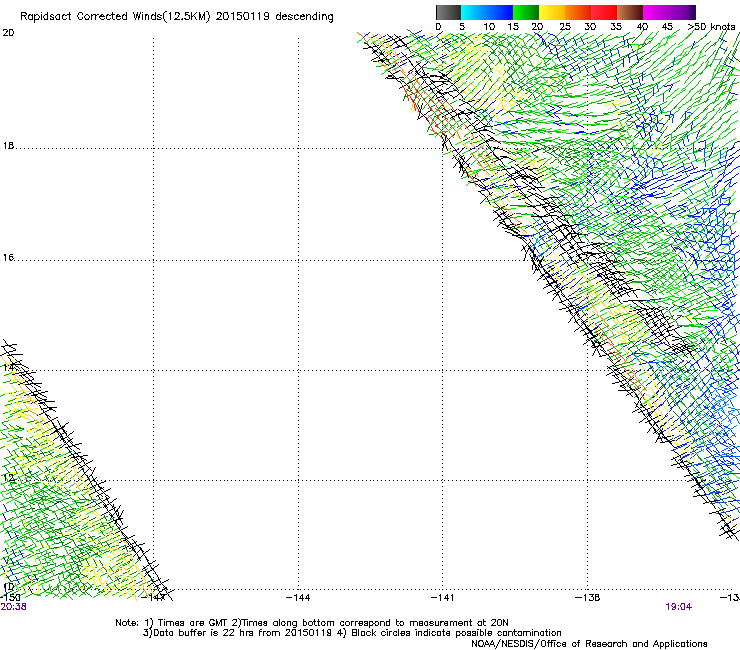Click the purple 20:38 time stamp

tap(13, 607)
